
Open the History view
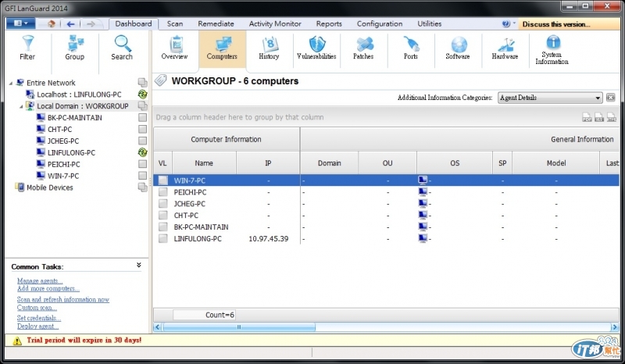click(269, 48)
